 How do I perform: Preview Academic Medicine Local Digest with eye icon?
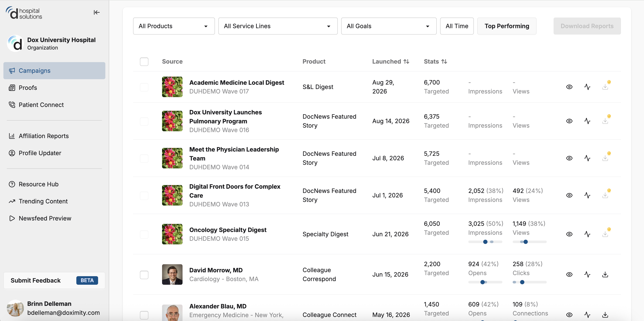[x=569, y=87]
